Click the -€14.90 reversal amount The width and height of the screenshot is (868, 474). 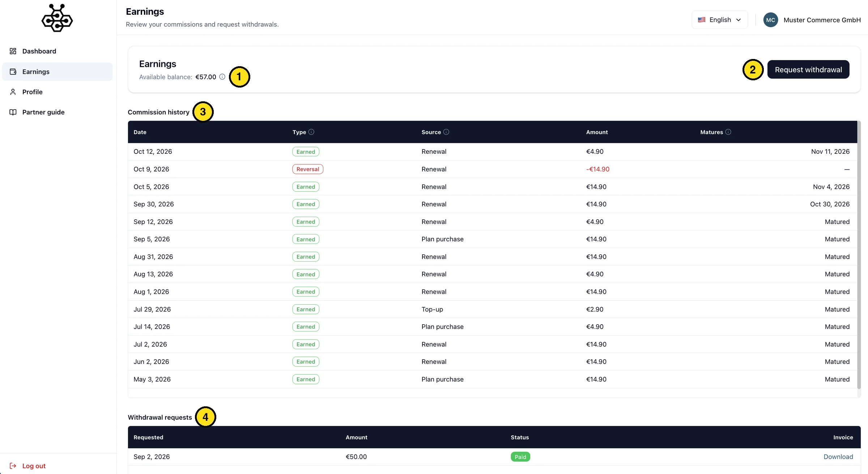click(597, 169)
